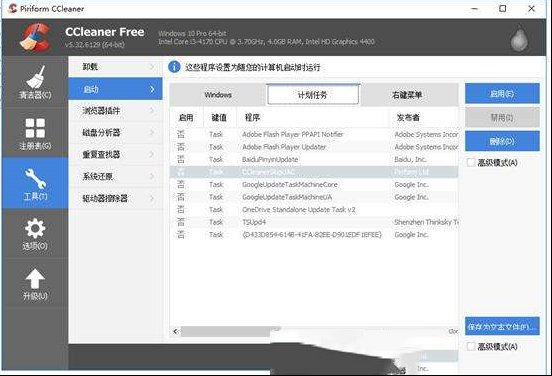Open System Restore (系统还原) tool
The width and height of the screenshot is (552, 376).
pyautogui.click(x=115, y=176)
